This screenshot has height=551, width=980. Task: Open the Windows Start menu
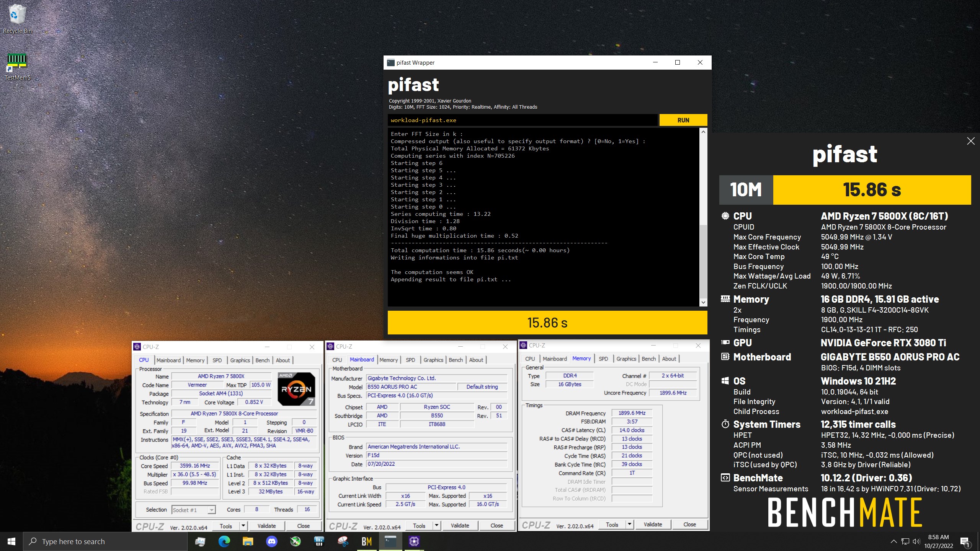point(11,541)
